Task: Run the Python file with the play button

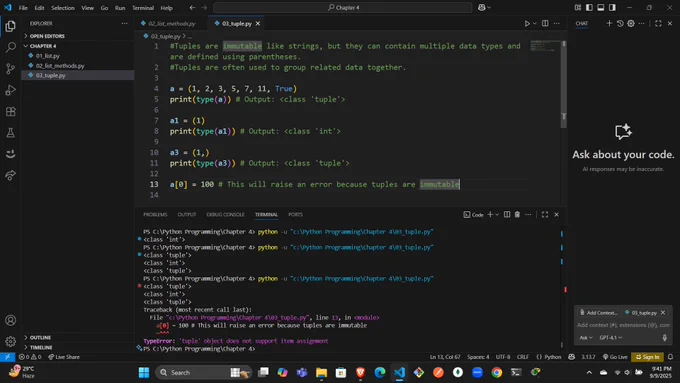Action: [x=527, y=23]
